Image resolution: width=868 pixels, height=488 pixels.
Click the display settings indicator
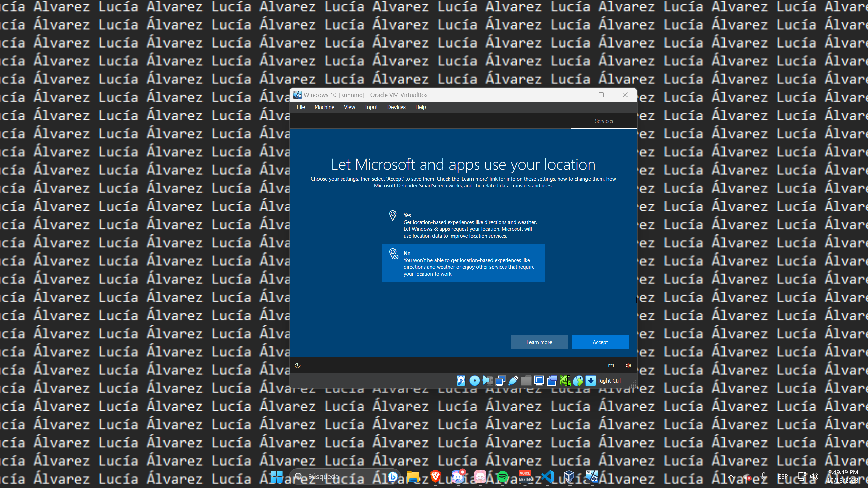pyautogui.click(x=539, y=381)
